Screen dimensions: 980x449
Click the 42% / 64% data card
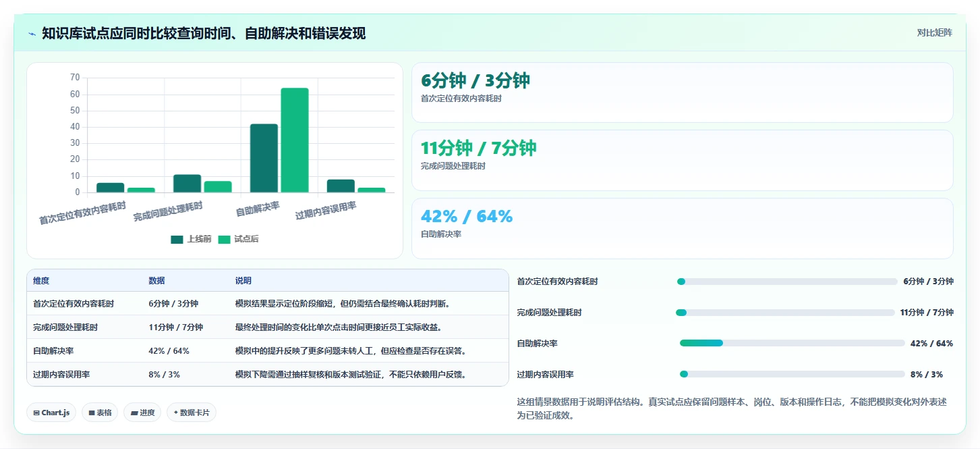pos(682,228)
